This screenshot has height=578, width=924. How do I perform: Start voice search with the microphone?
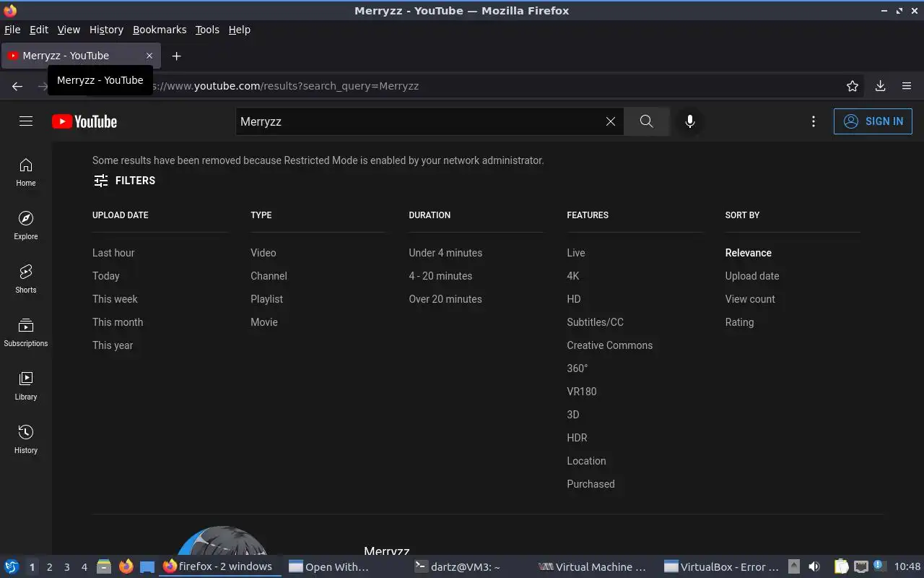tap(690, 121)
